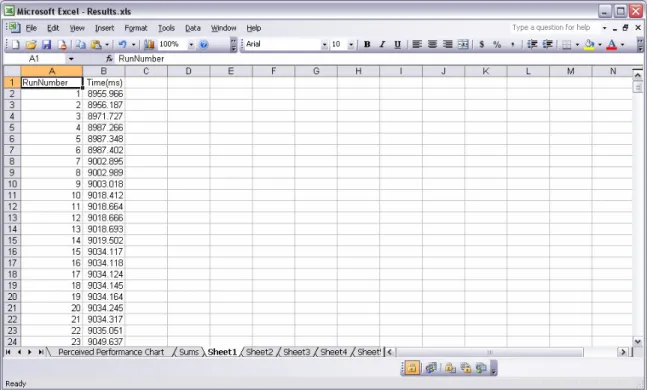The height and width of the screenshot is (390, 658).
Task: Apply the Borders button to the cell
Action: [567, 44]
